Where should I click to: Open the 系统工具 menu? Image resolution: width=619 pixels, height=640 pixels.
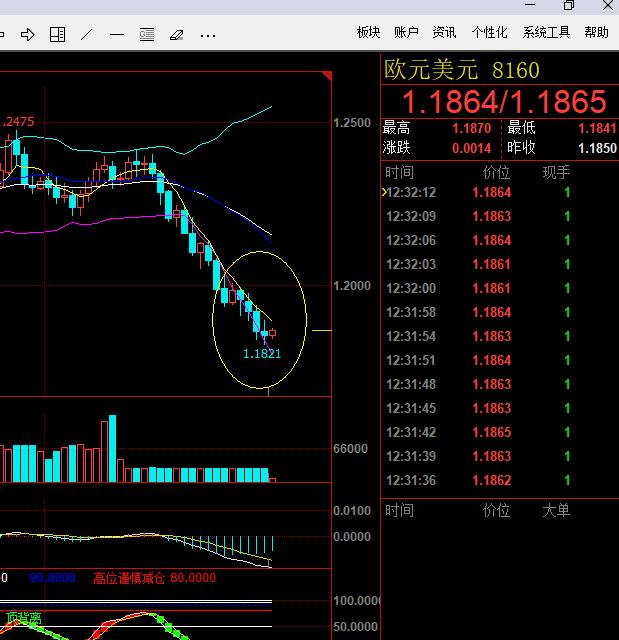coord(546,32)
